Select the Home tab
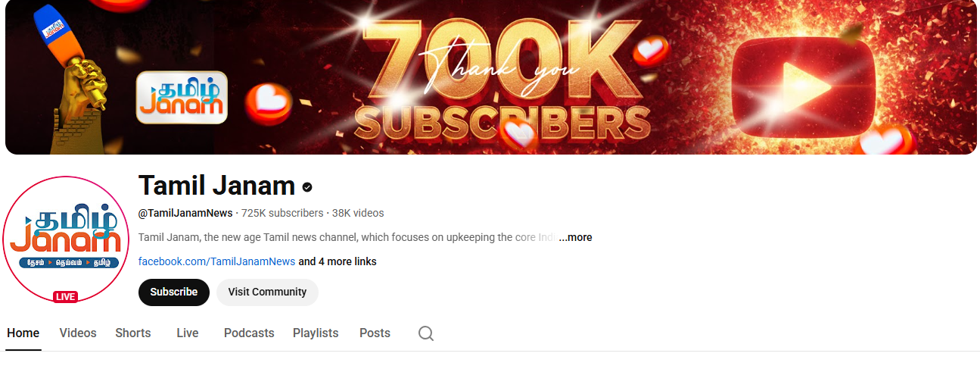The image size is (980, 369). pyautogui.click(x=23, y=333)
